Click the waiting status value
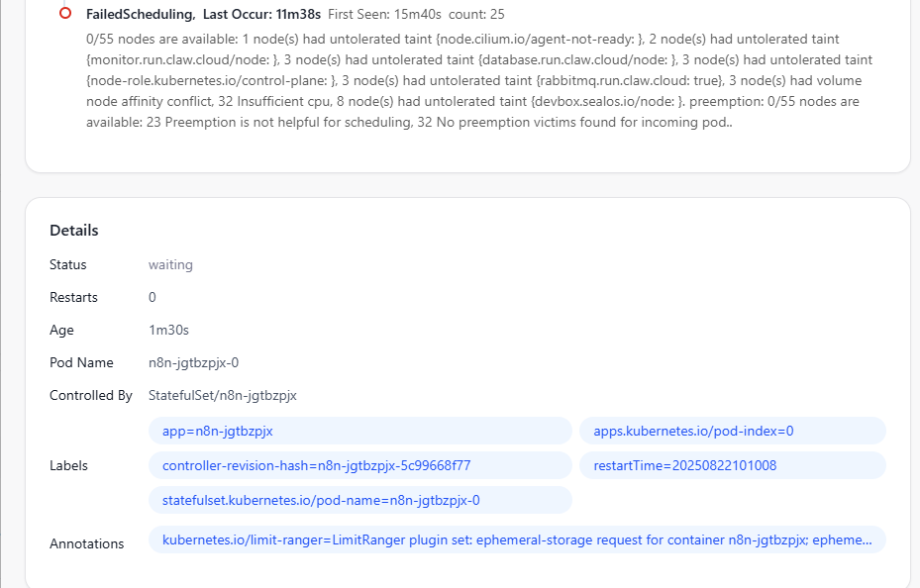This screenshot has width=920, height=588. coord(170,264)
